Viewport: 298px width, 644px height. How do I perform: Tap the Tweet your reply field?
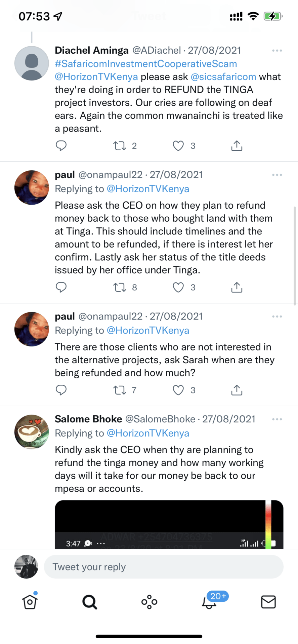[164, 567]
